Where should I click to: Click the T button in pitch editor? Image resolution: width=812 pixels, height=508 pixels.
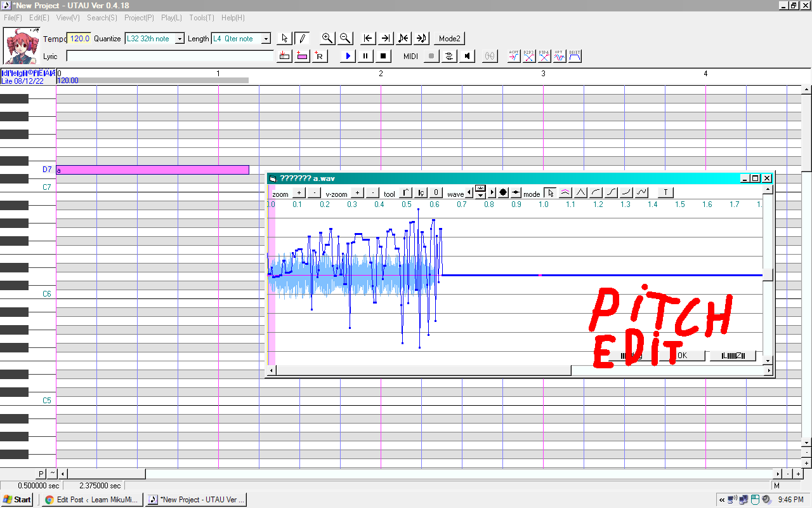click(x=665, y=192)
